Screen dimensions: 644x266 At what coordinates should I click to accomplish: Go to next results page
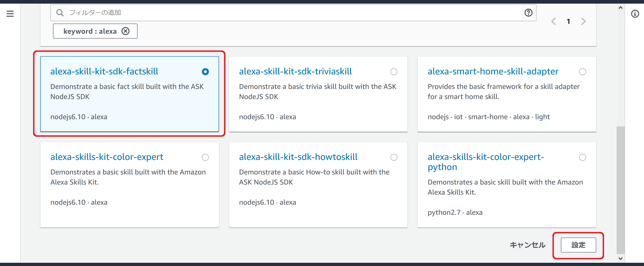tap(583, 22)
